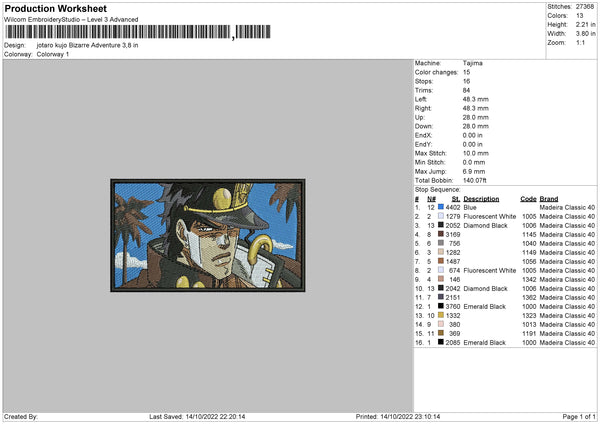600x424 pixels.
Task: Select the "N#" column header
Action: (x=431, y=199)
